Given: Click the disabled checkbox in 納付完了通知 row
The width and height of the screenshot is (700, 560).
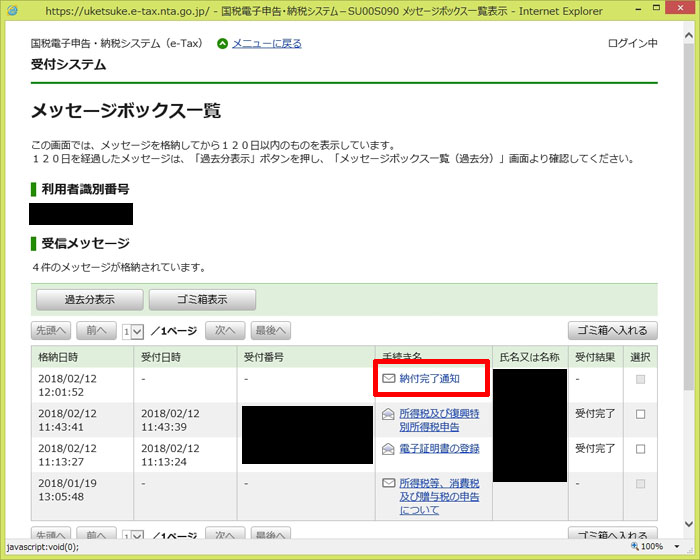Looking at the screenshot, I should coord(640,379).
